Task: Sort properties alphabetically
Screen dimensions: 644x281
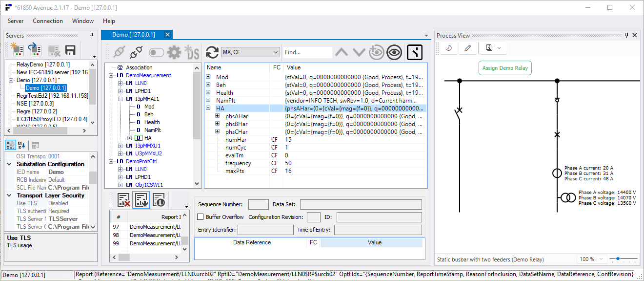Action: [x=21, y=145]
